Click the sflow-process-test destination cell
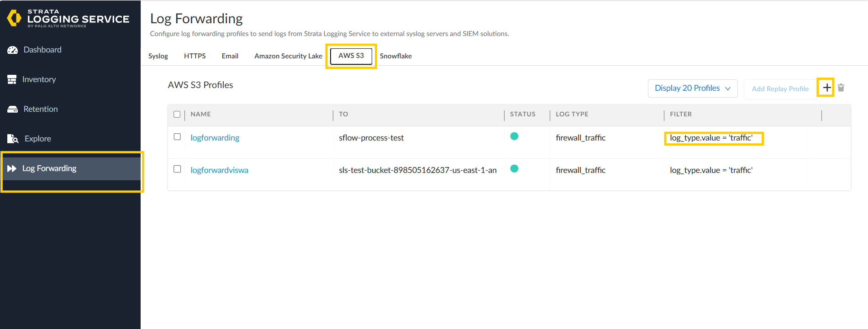868x329 pixels. point(371,138)
